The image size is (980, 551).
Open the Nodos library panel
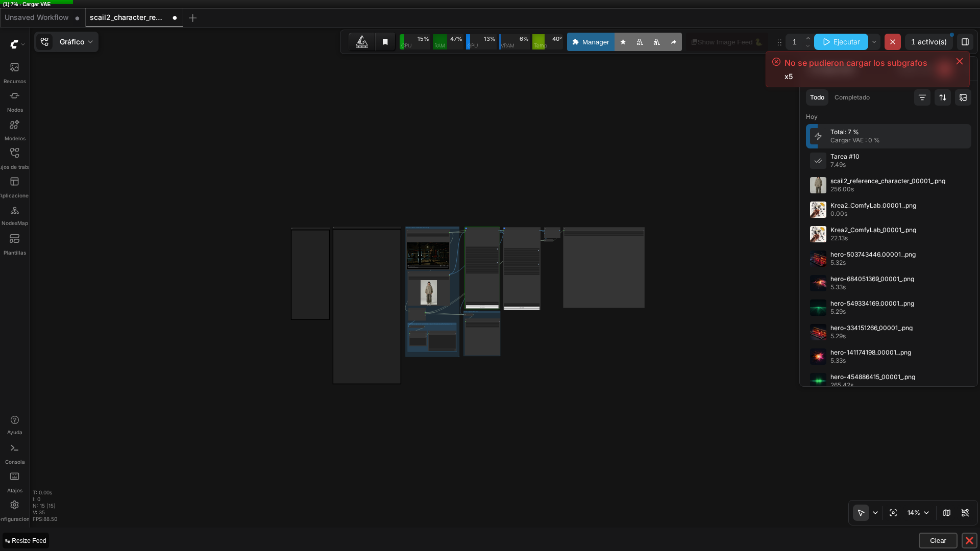pyautogui.click(x=14, y=101)
